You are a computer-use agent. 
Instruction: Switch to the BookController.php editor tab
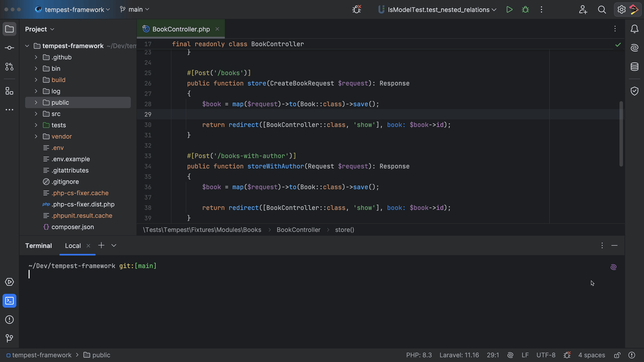click(181, 29)
